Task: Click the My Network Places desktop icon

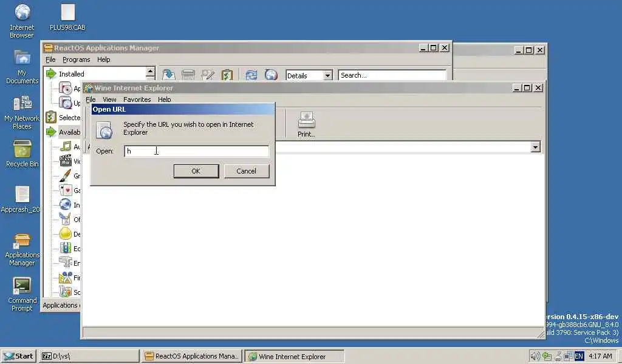Action: coord(22,112)
